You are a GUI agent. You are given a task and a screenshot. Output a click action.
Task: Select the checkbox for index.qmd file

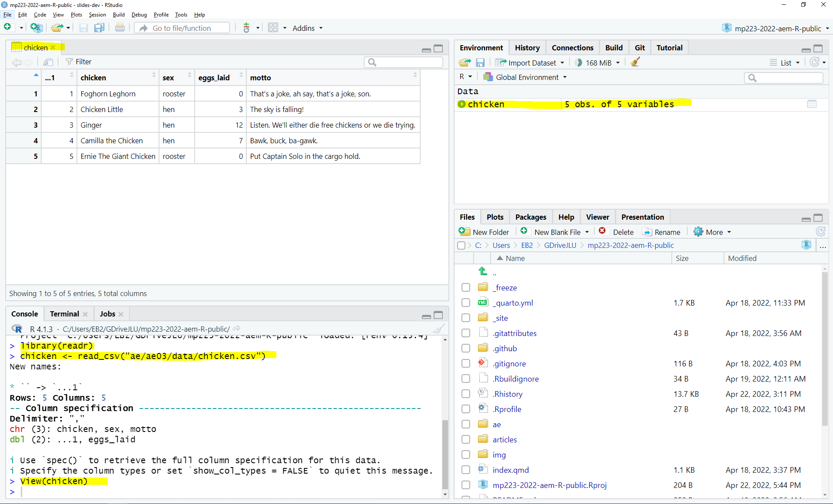coord(466,470)
